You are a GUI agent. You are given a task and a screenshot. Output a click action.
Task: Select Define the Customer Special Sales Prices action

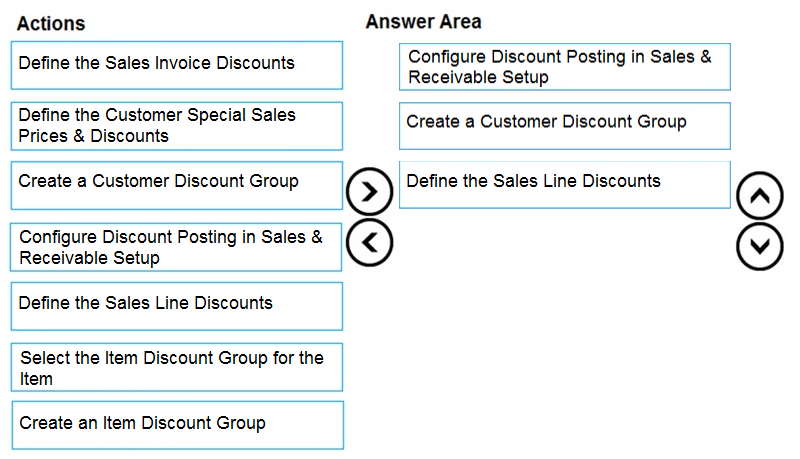tap(177, 126)
